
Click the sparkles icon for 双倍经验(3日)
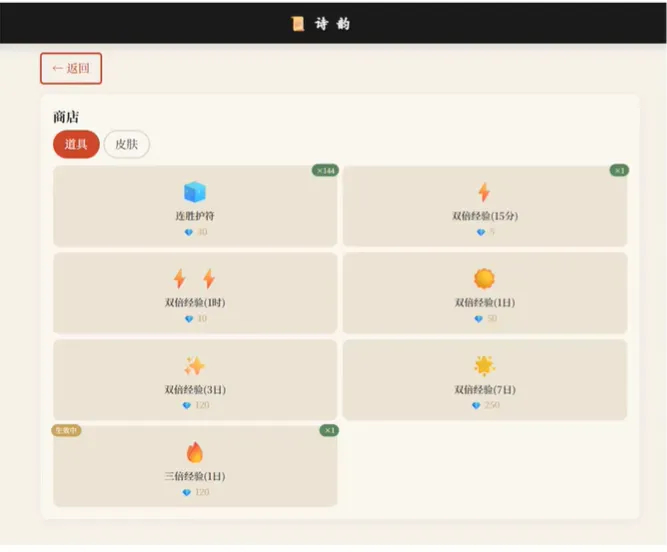[194, 366]
